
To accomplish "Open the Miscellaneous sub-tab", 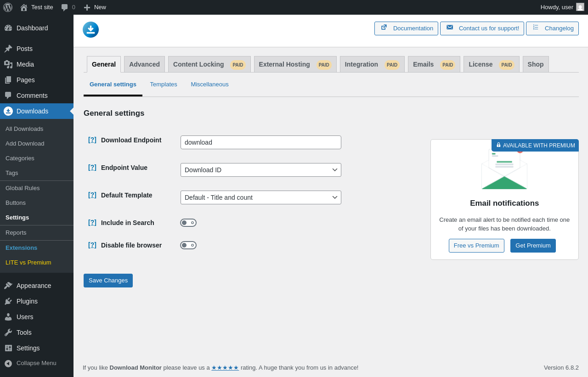I will point(209,84).
